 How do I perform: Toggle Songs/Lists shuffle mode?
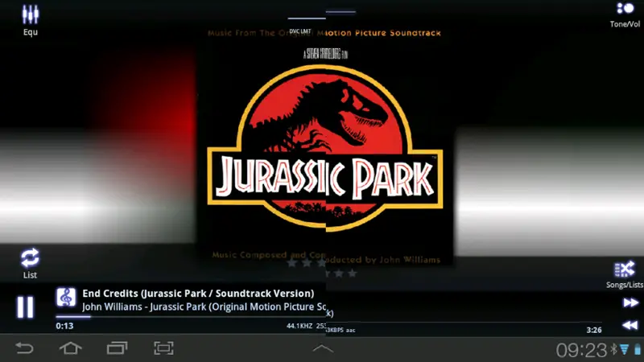click(625, 274)
